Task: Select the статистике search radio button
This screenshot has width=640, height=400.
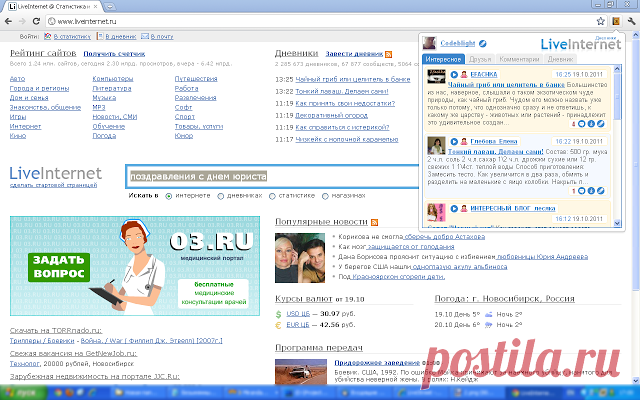Action: (x=272, y=196)
